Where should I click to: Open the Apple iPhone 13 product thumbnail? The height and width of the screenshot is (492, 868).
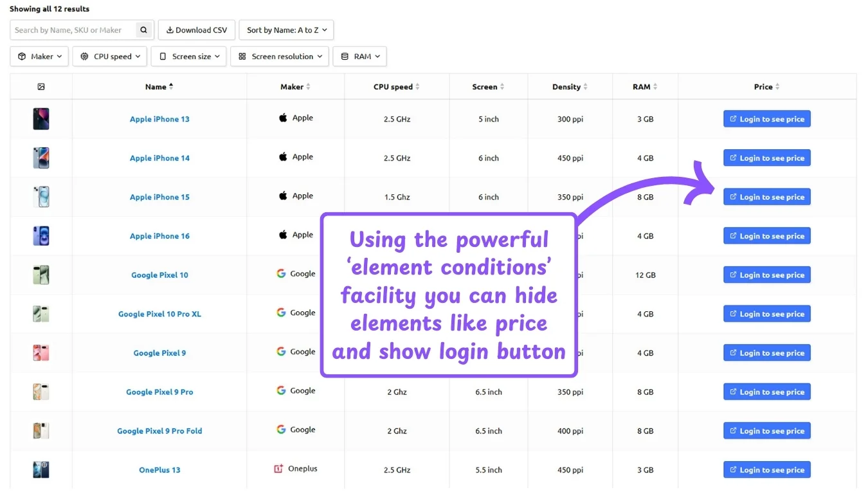41,119
